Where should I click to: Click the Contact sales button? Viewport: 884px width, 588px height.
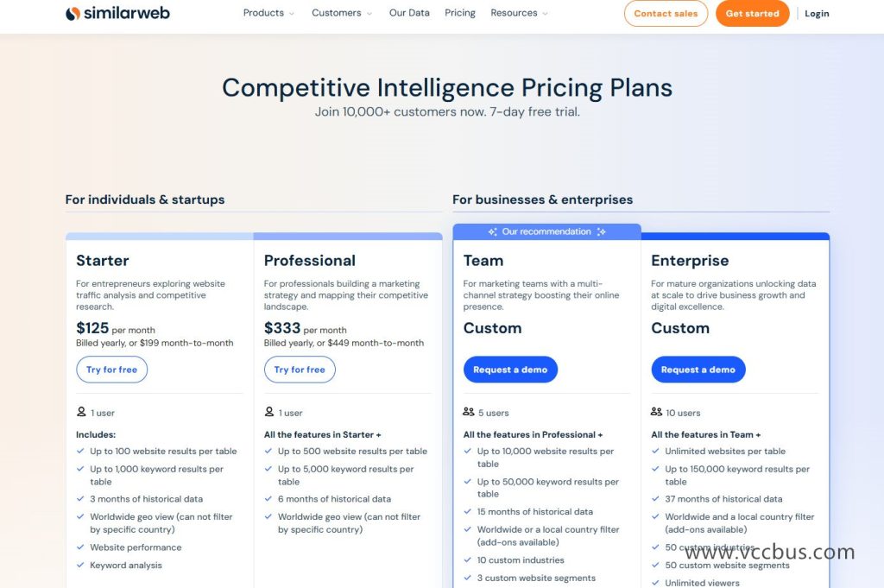pos(666,14)
